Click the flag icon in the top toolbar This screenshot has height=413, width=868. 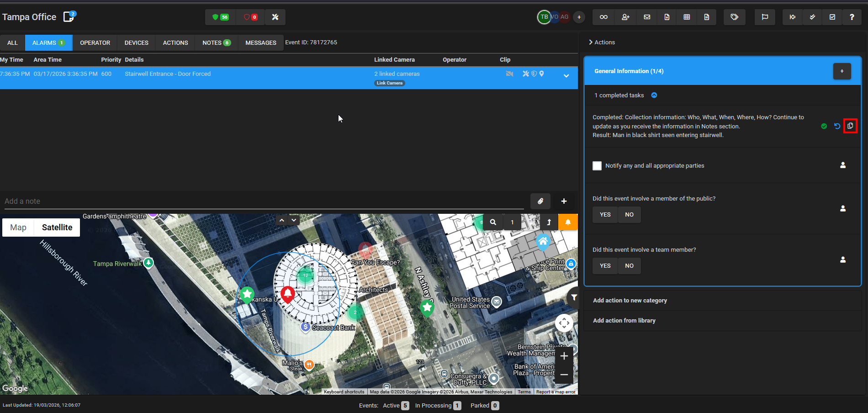point(765,17)
